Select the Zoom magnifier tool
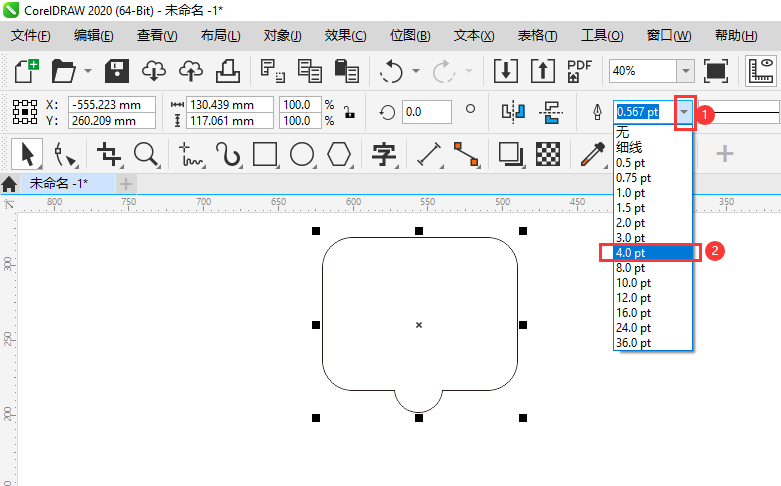The height and width of the screenshot is (486, 781). 147,154
